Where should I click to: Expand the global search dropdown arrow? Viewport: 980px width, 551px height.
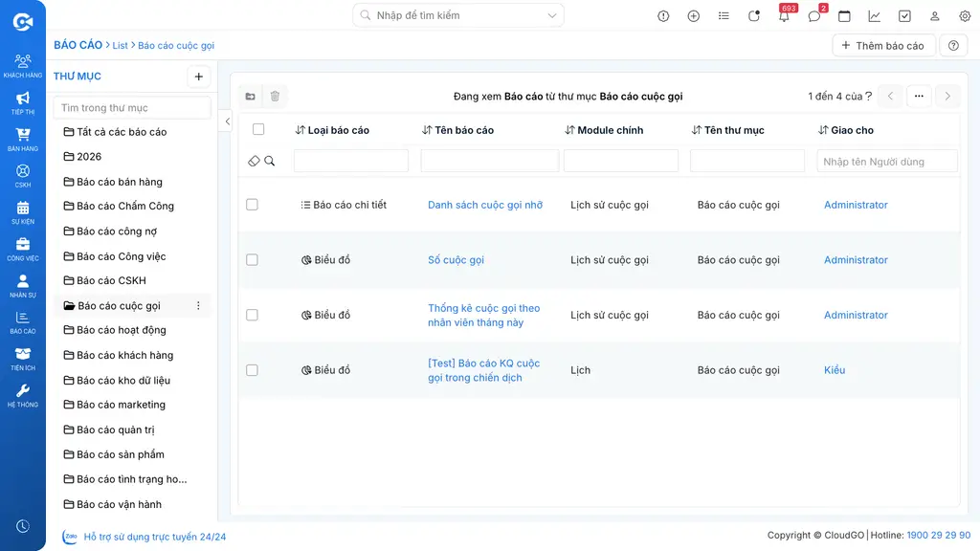click(552, 15)
